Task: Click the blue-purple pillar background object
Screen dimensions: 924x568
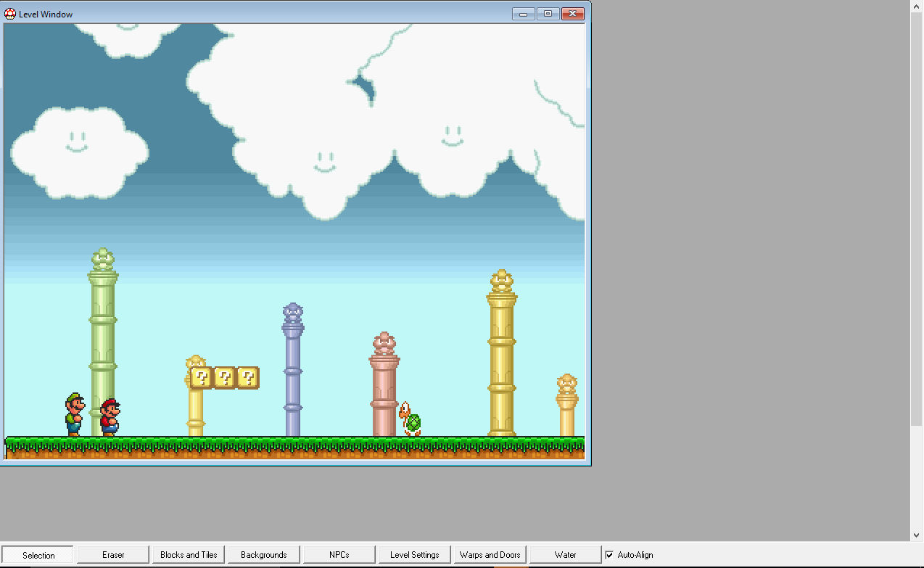Action: click(292, 370)
